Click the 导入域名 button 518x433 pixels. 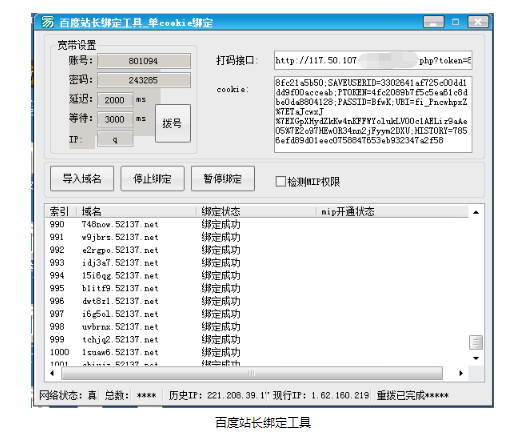[x=82, y=179]
